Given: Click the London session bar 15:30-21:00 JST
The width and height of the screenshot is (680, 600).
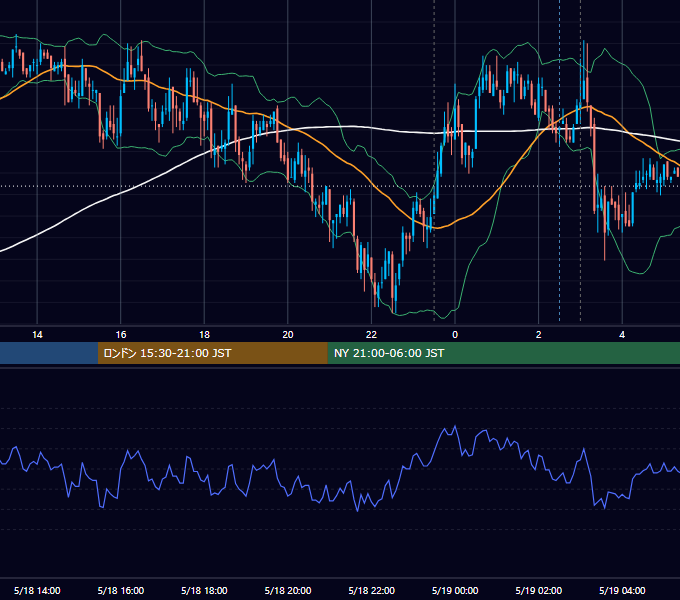Looking at the screenshot, I should point(212,353).
